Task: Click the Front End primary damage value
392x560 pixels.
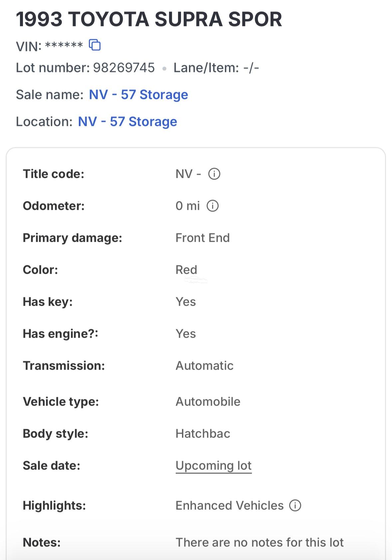Action: point(203,238)
